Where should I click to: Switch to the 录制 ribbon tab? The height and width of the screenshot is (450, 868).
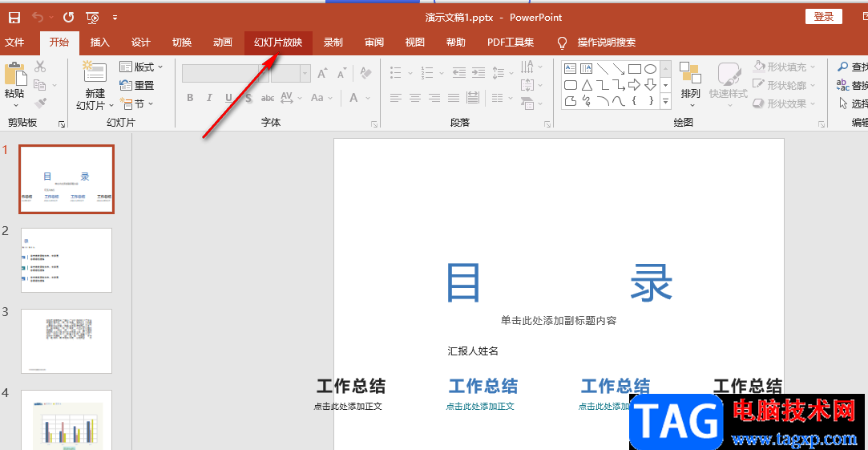point(333,43)
